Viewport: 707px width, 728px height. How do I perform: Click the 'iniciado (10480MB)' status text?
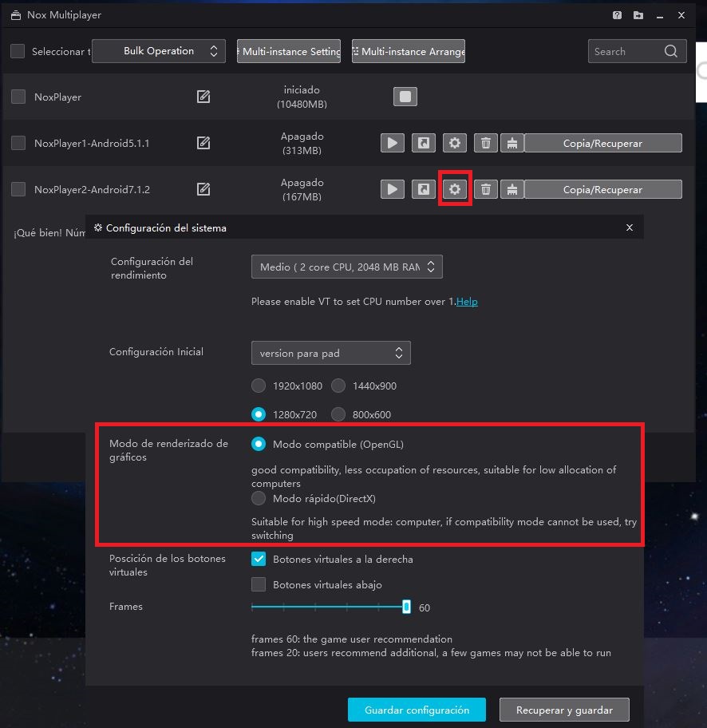[302, 97]
